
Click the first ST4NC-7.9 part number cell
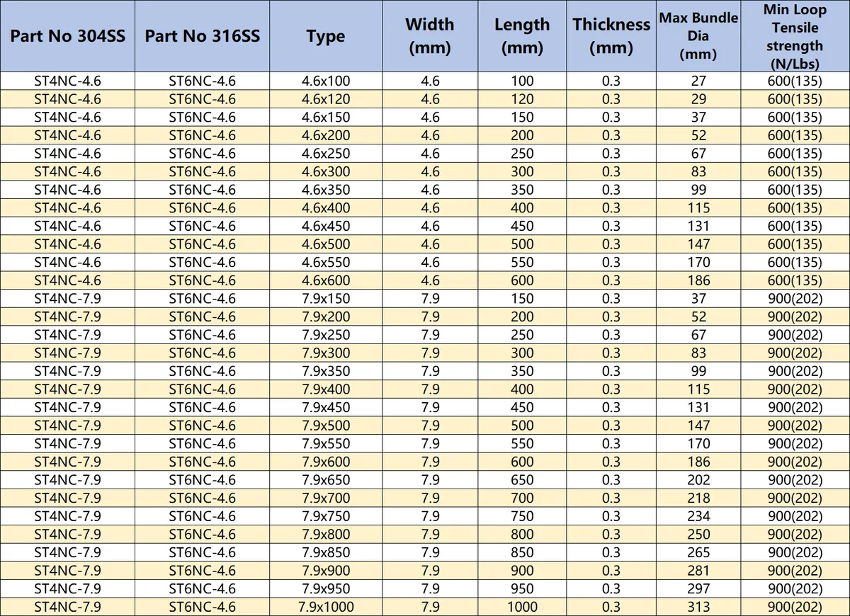pyautogui.click(x=67, y=299)
